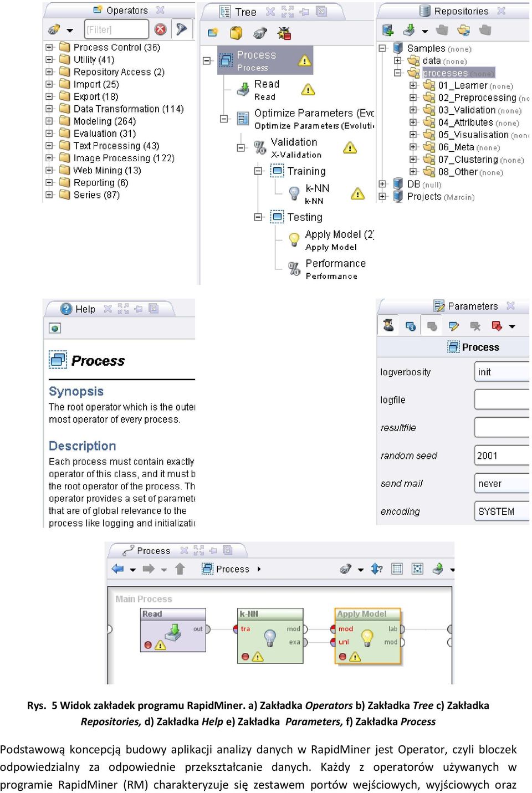532x793 pixels.
Task: Open the back-history dropdown arrow in Process toolbar
Action: coord(133,570)
